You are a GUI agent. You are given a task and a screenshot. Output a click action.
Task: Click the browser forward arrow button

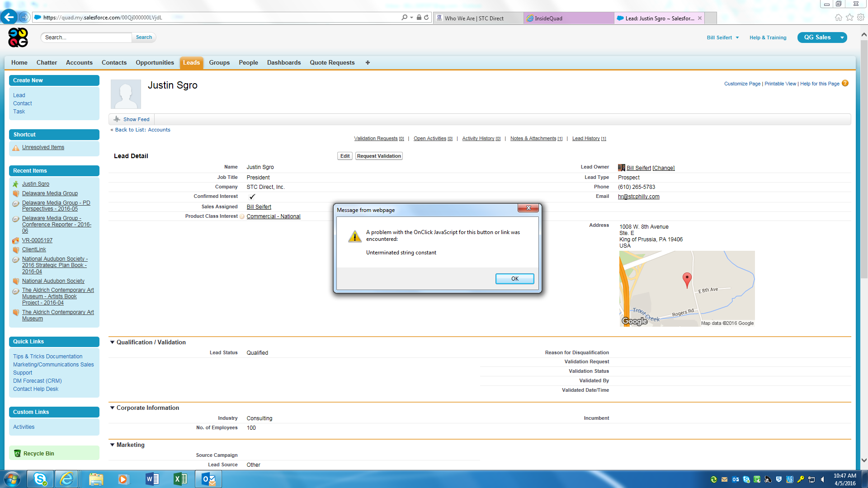(x=24, y=18)
